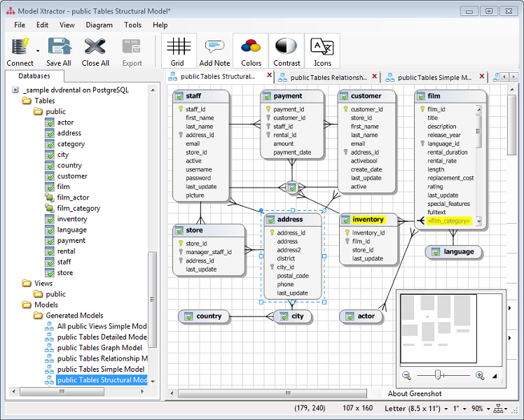The height and width of the screenshot is (420, 524).
Task: Expand the _sample dvdrental database node
Action: tap(15, 90)
